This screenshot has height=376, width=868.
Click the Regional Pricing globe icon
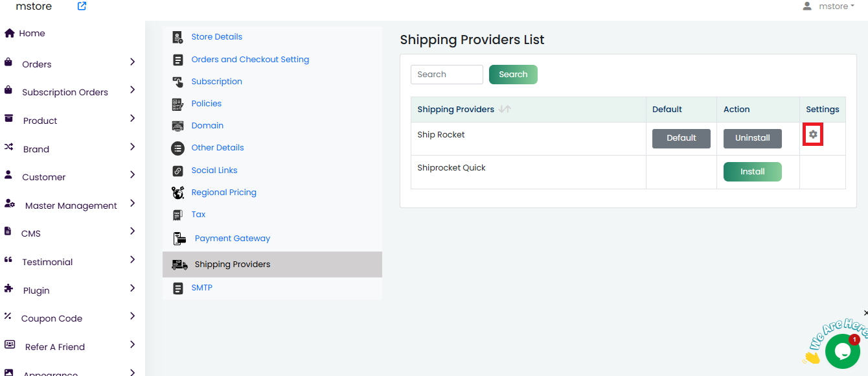coord(177,193)
